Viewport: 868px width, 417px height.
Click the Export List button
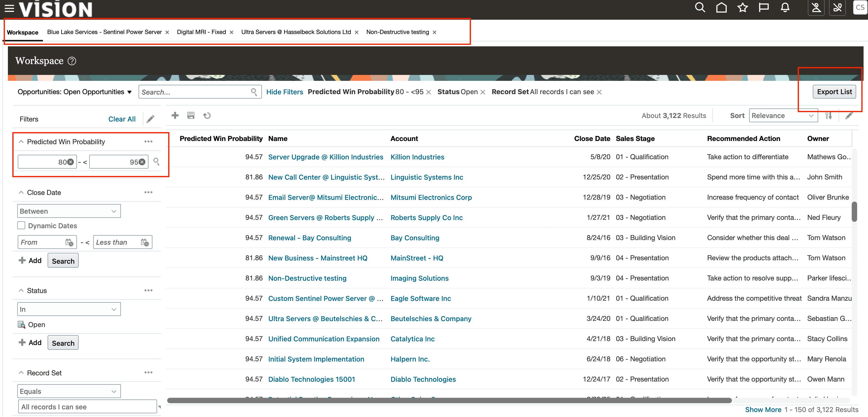834,92
